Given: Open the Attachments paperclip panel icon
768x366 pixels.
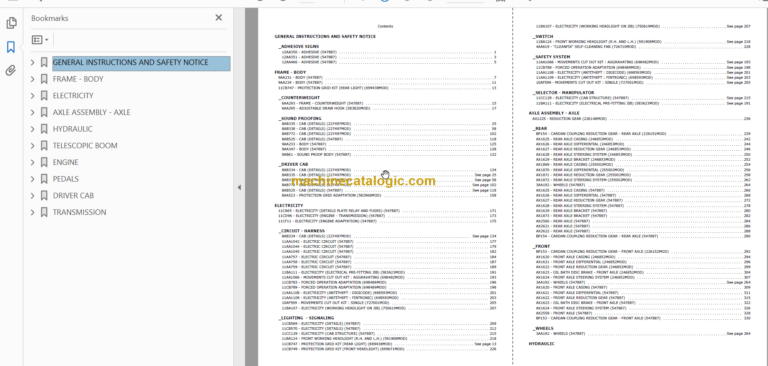Looking at the screenshot, I should [11, 71].
